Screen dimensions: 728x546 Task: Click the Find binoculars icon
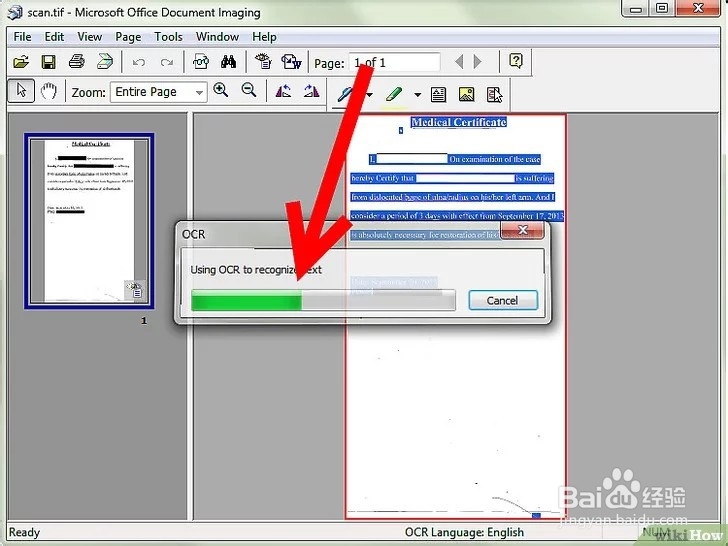(228, 61)
